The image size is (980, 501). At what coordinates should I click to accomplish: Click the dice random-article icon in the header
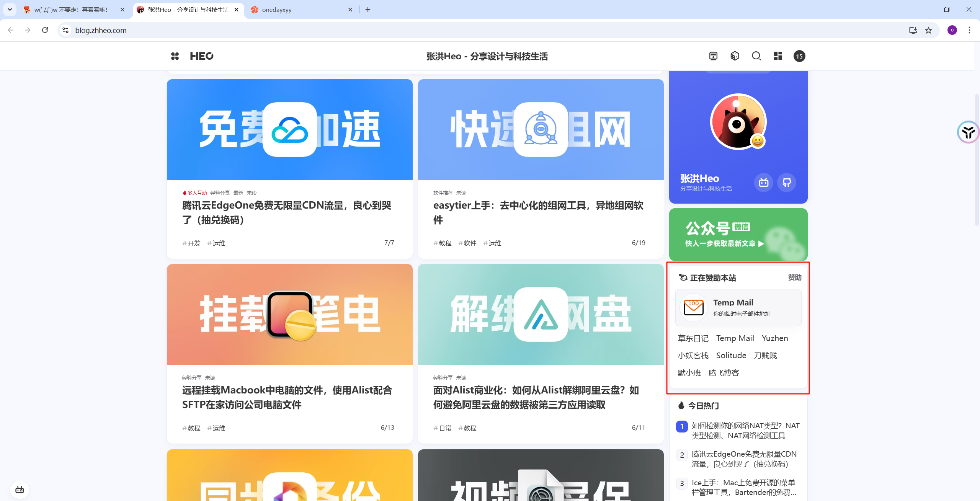pyautogui.click(x=735, y=56)
